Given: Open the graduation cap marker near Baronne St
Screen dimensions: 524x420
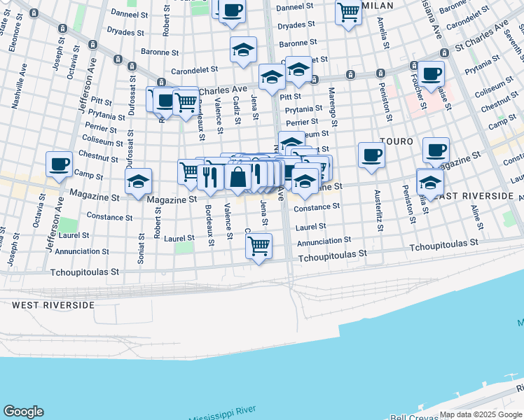Looking at the screenshot, I should (x=243, y=52).
